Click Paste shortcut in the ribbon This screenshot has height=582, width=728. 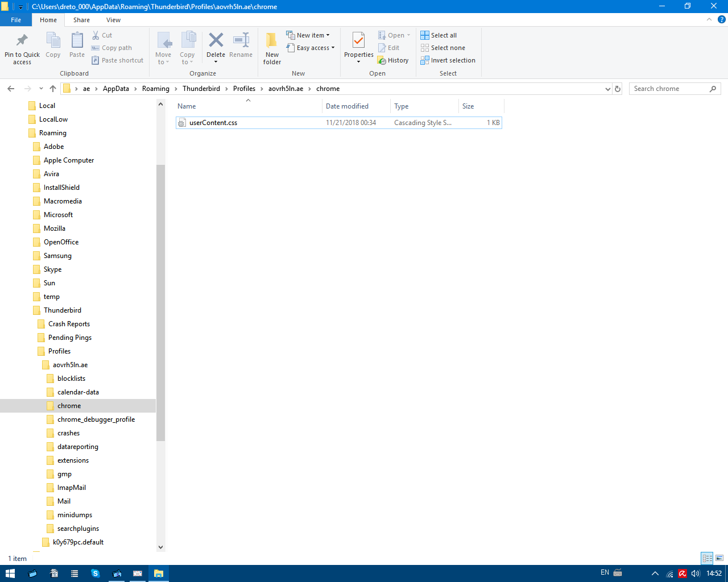[118, 60]
